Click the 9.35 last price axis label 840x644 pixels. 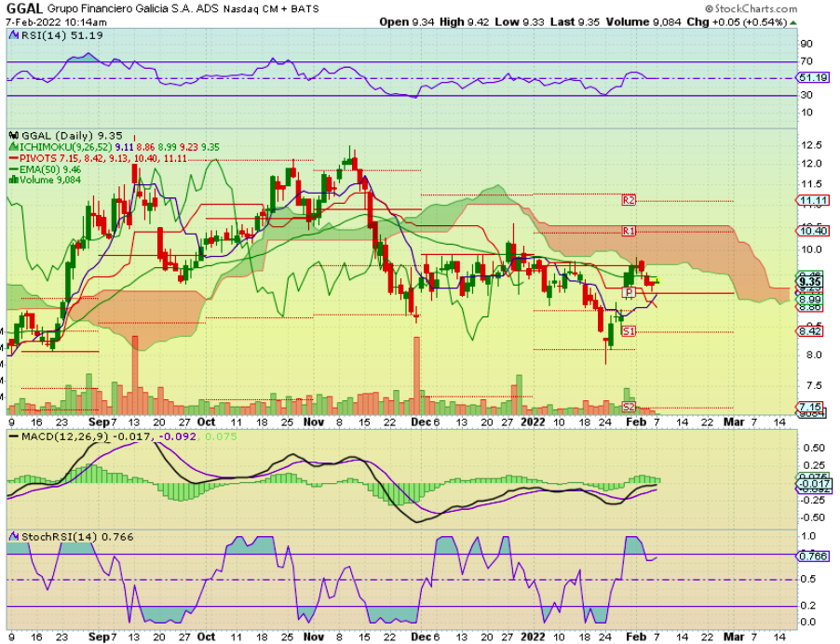809,281
